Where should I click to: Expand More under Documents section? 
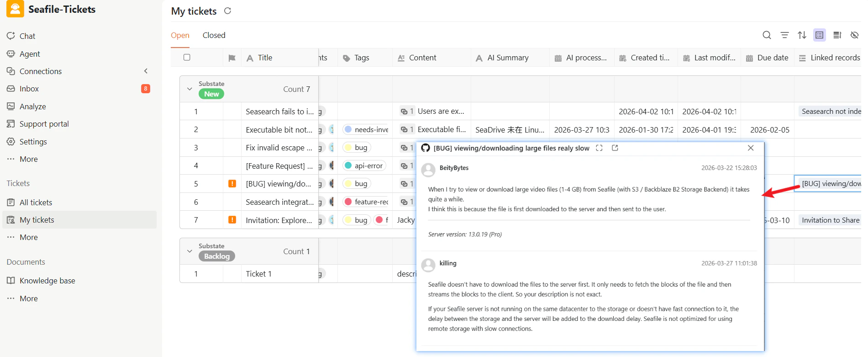tap(28, 298)
